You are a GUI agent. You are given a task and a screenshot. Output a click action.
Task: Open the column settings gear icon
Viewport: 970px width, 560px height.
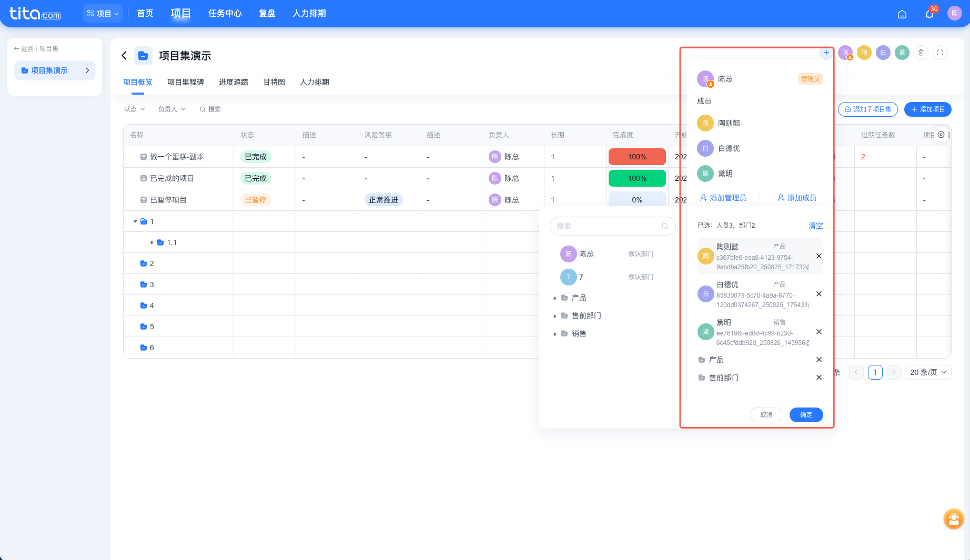tap(941, 135)
